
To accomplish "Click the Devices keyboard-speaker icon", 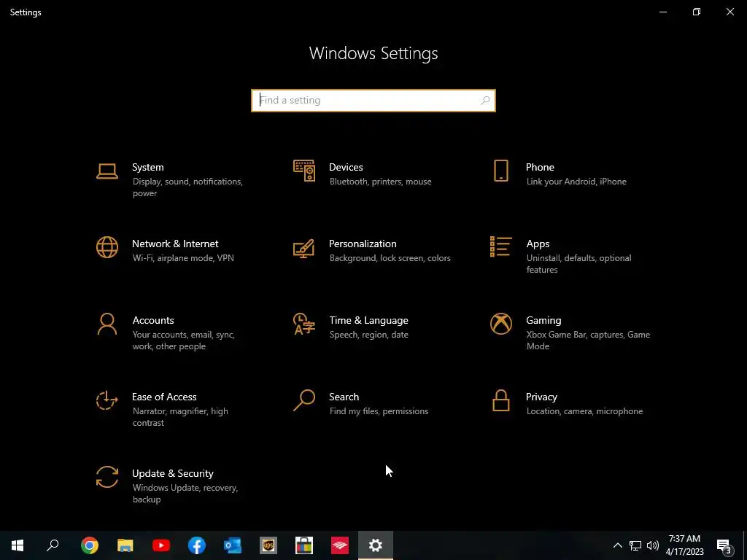I will (304, 171).
